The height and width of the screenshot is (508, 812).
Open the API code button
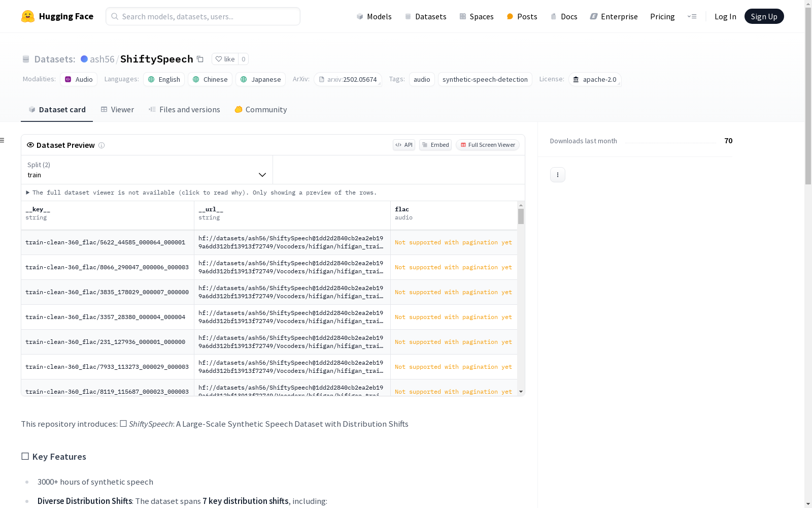pos(404,145)
